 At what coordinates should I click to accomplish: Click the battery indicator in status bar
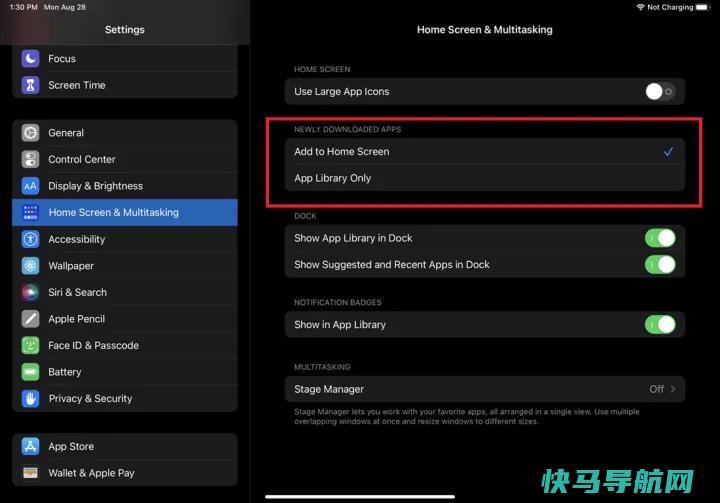click(x=703, y=7)
